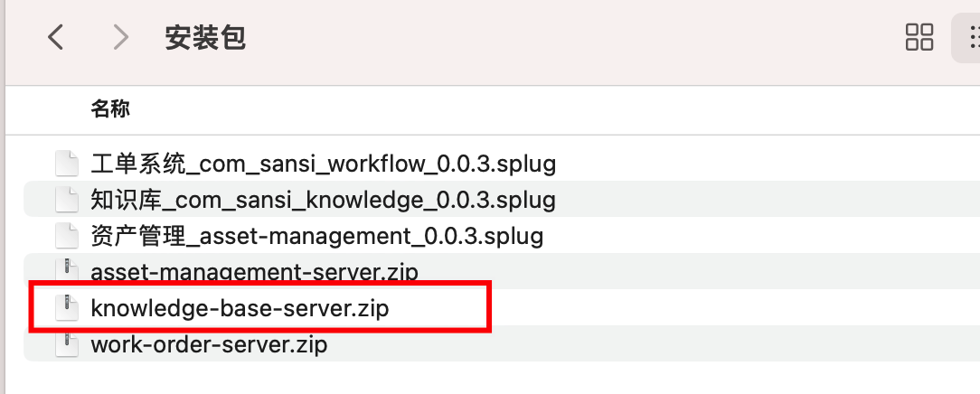This screenshot has width=980, height=394.
Task: Go forward using the right chevron
Action: pos(120,37)
